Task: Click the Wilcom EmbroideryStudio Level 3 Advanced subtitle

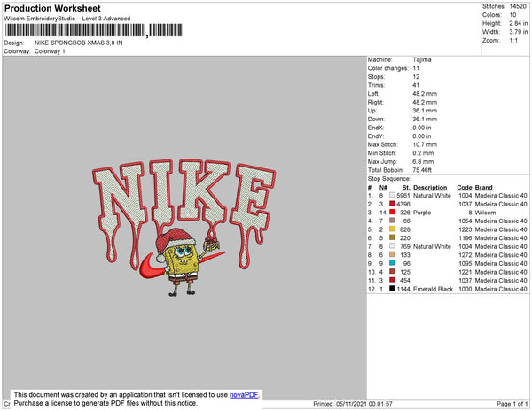Action: point(67,19)
